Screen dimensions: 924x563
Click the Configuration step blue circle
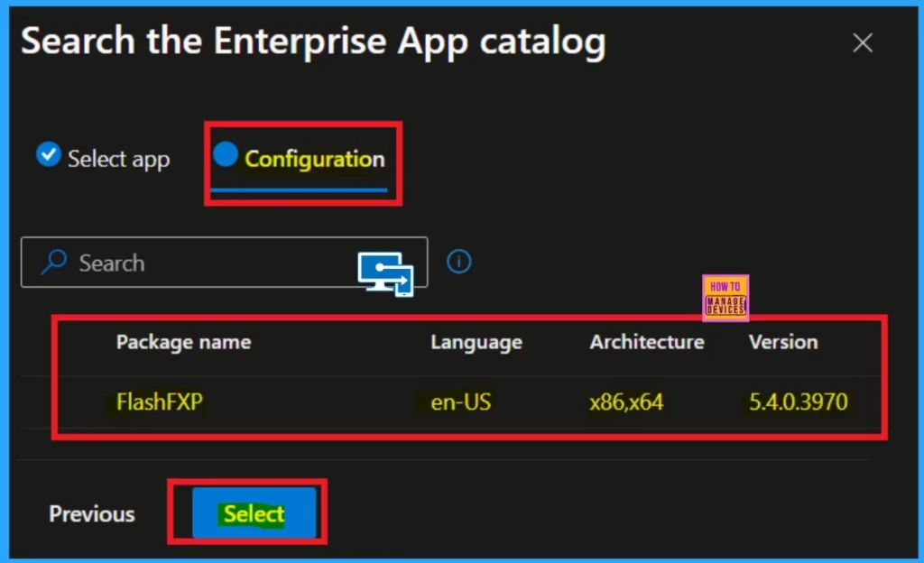click(225, 154)
